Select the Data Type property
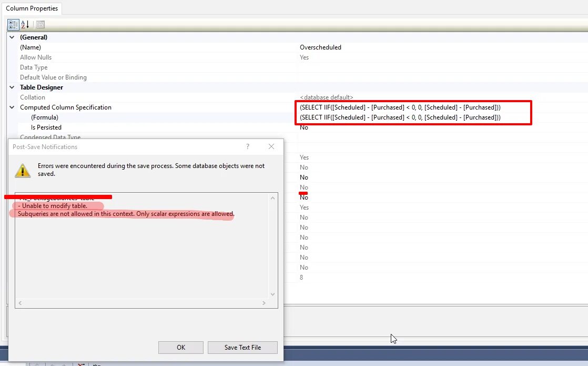 point(34,67)
